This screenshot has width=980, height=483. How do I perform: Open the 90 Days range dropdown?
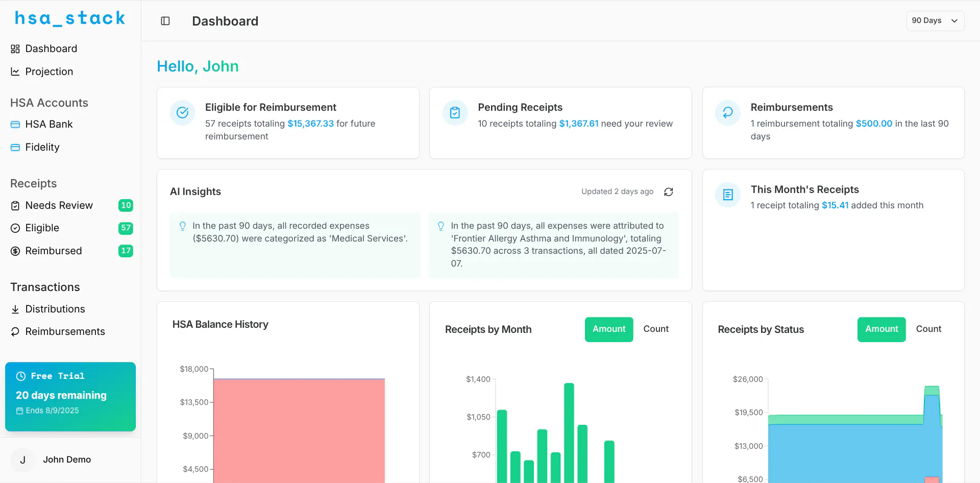[x=935, y=21]
